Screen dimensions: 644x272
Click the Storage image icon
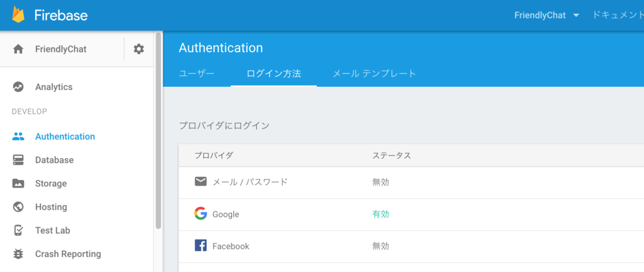click(x=18, y=183)
